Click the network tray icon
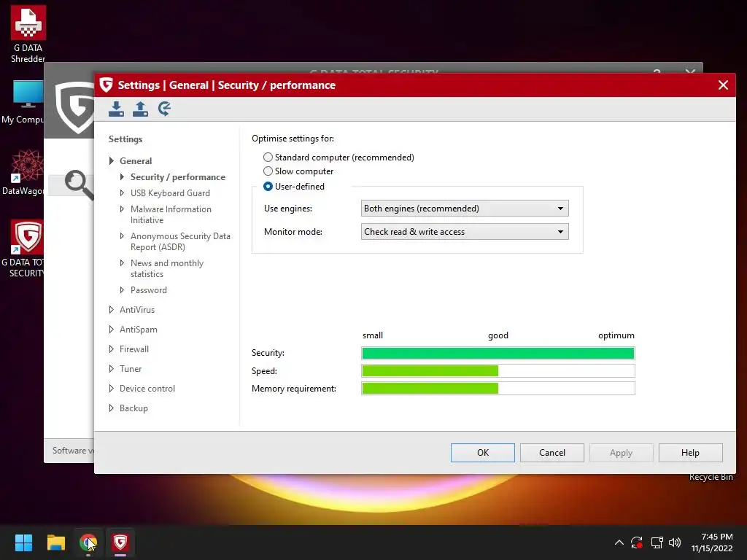 pos(657,542)
